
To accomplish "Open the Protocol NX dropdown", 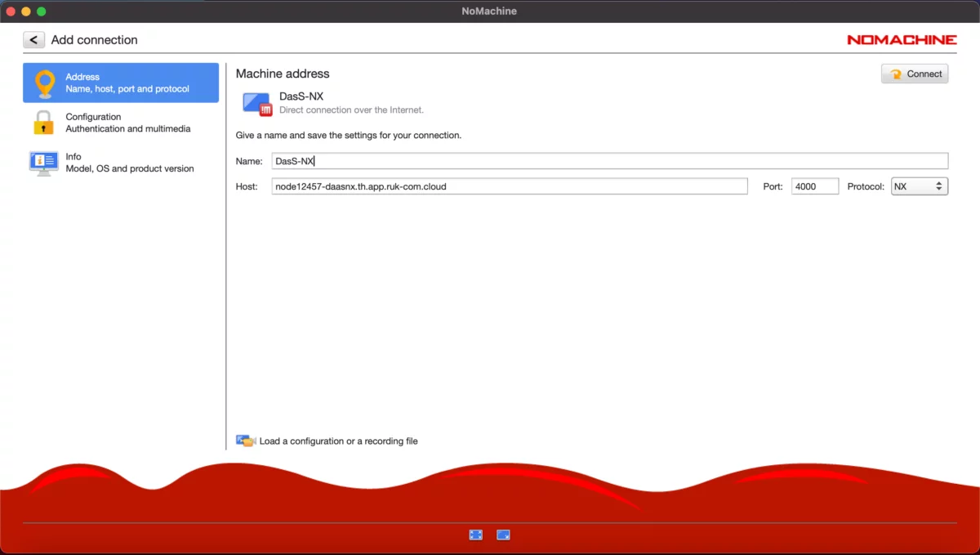I will coord(920,186).
